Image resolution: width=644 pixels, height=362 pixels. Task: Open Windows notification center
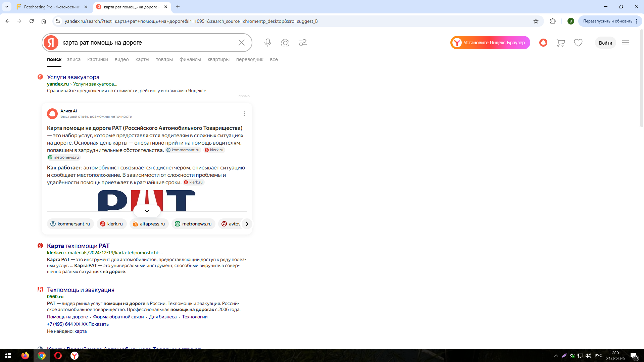coord(634,356)
